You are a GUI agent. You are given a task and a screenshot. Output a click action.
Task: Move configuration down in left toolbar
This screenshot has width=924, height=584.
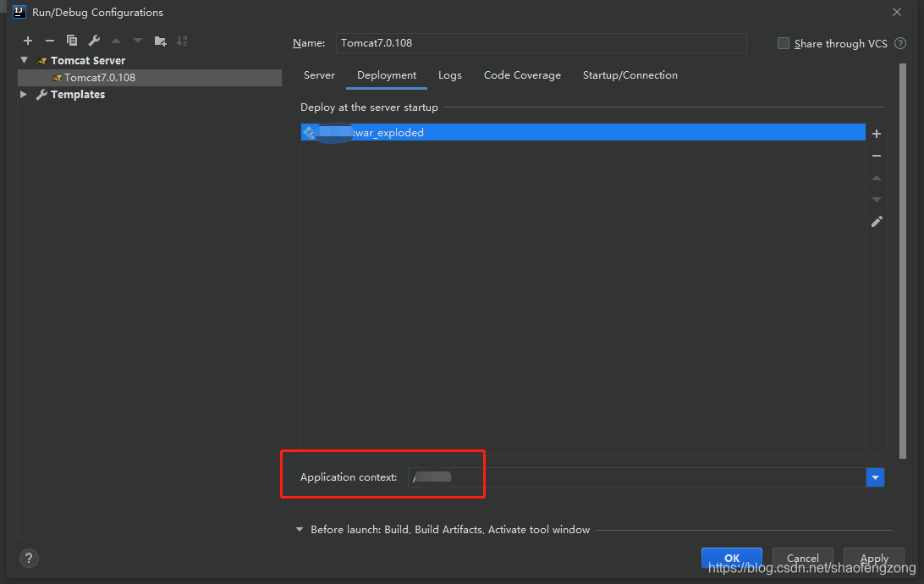click(x=138, y=41)
